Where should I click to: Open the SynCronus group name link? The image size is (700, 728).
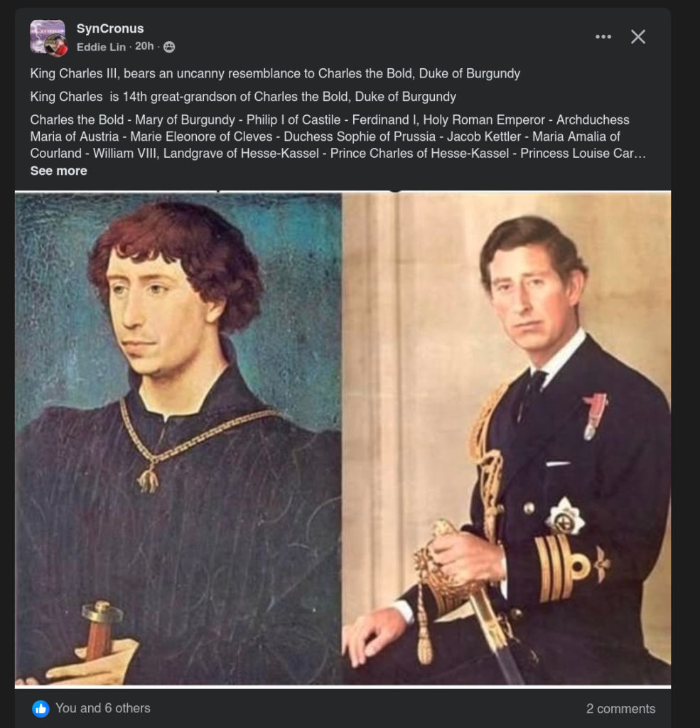point(110,28)
